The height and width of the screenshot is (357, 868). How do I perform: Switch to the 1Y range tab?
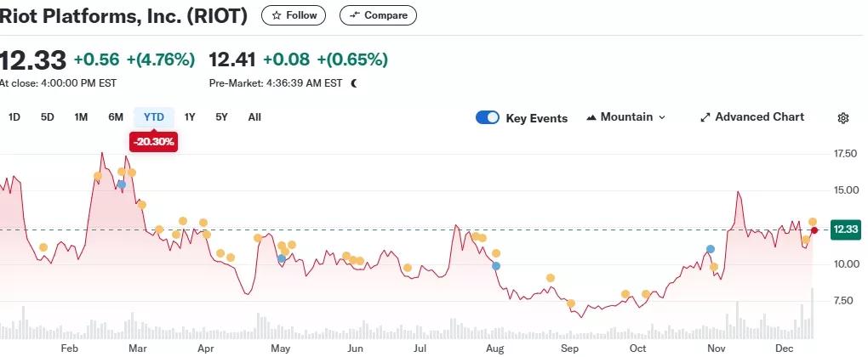[190, 117]
